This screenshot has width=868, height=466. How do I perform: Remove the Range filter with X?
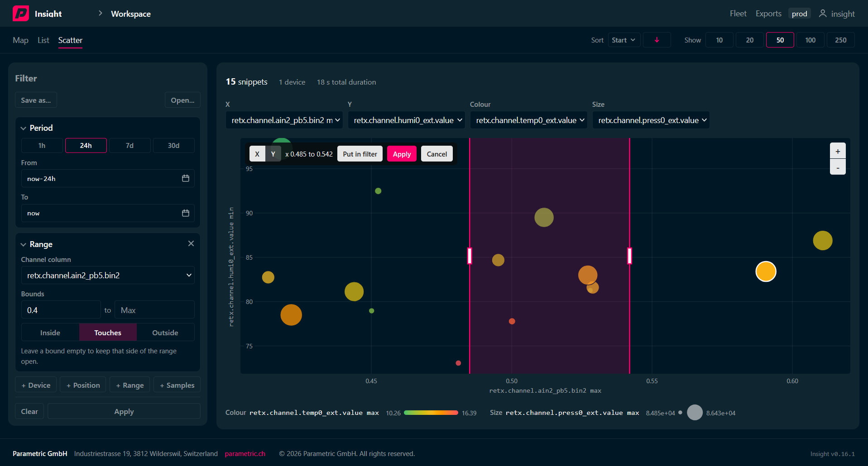pyautogui.click(x=191, y=243)
